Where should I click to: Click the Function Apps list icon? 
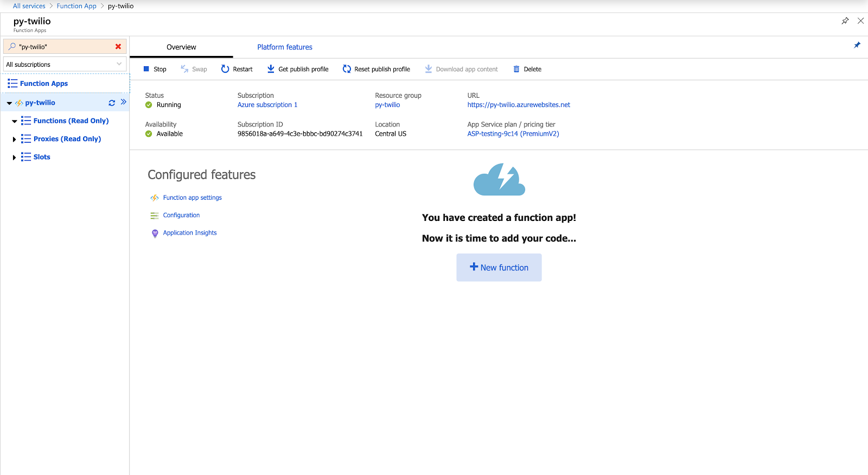point(12,84)
